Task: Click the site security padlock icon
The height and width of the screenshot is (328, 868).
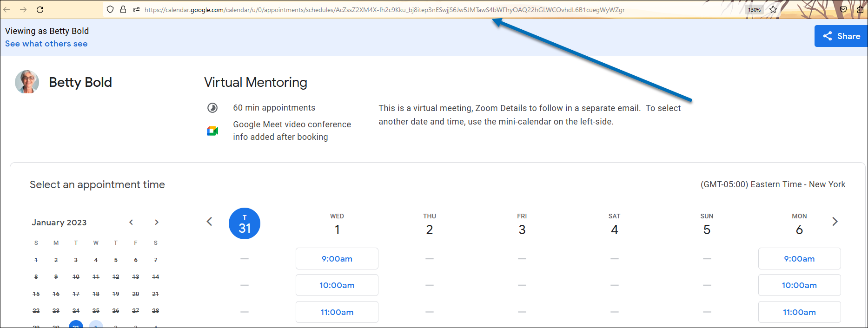Action: click(123, 9)
